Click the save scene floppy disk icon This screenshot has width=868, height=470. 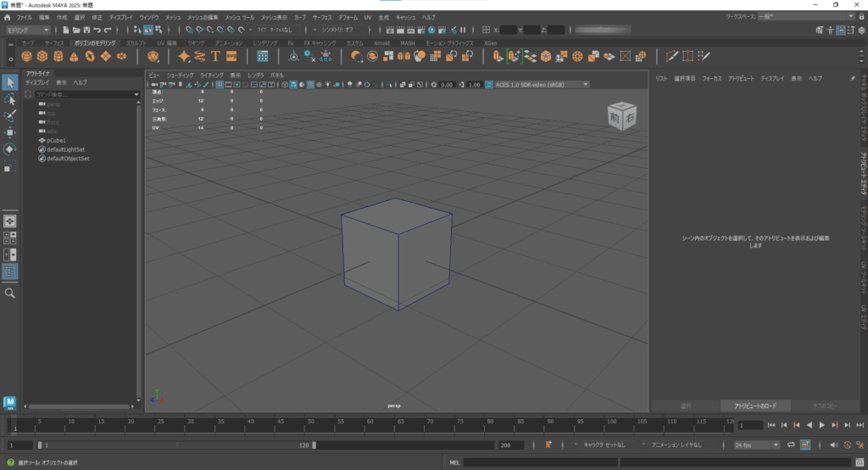[x=87, y=30]
